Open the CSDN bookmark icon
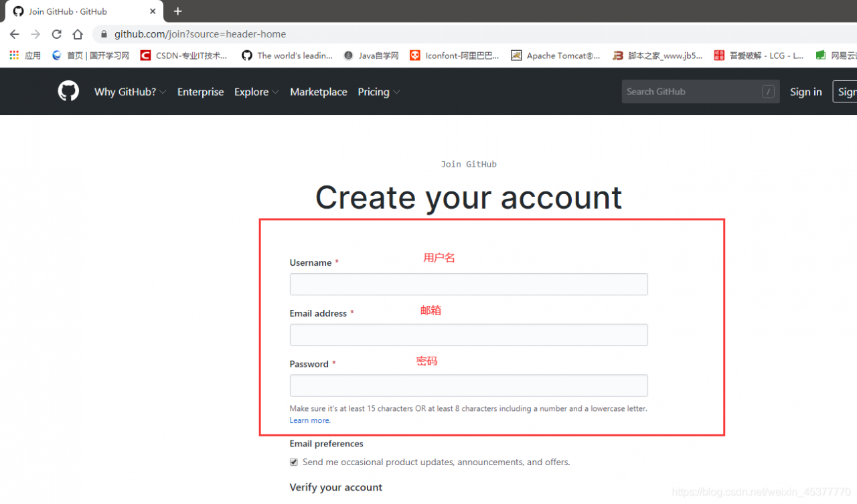The width and height of the screenshot is (857, 504). tap(145, 56)
